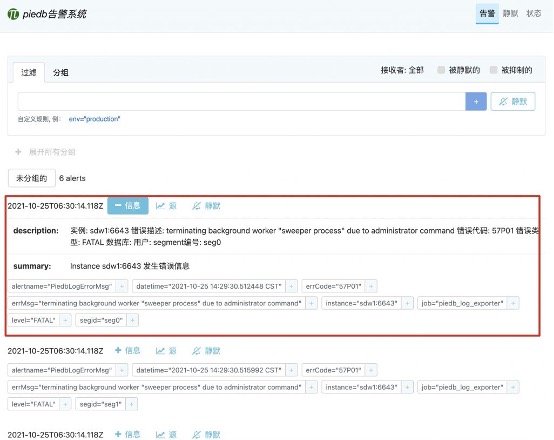Viewport: 554px width, 440px height.
Task: Add job plus icon in seg1 alert
Action: pyautogui.click(x=513, y=387)
